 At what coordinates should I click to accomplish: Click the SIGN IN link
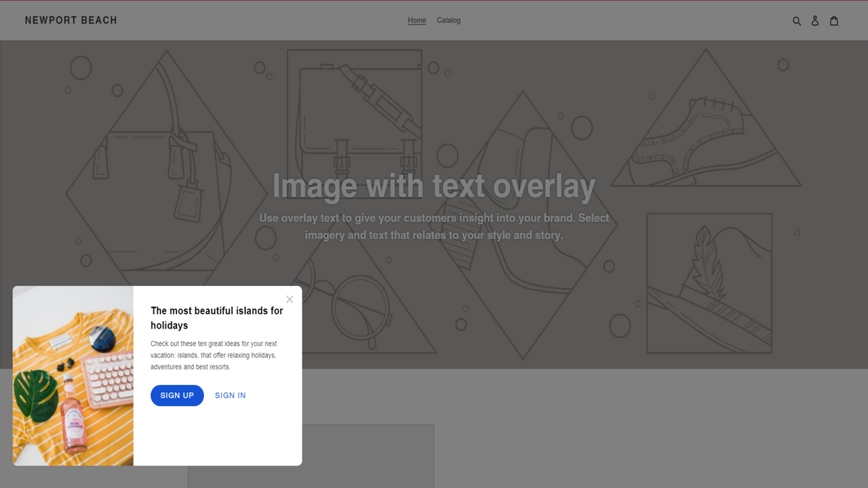tap(231, 395)
